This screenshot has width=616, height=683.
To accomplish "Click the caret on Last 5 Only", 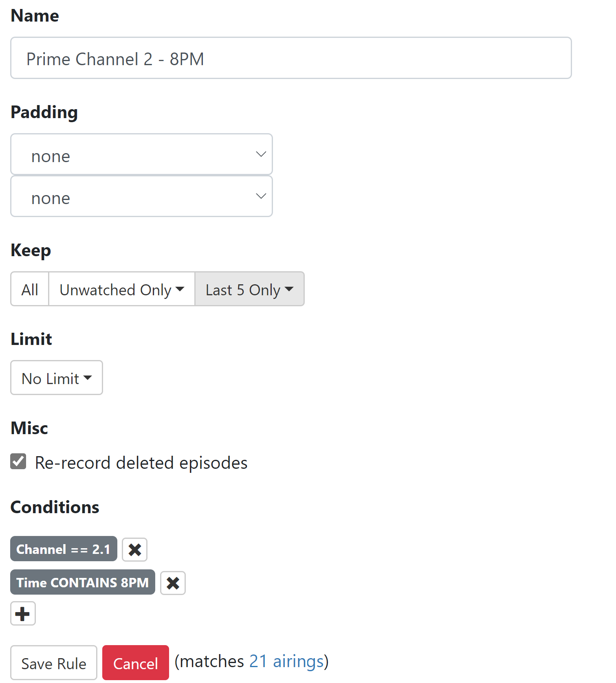I will 289,289.
